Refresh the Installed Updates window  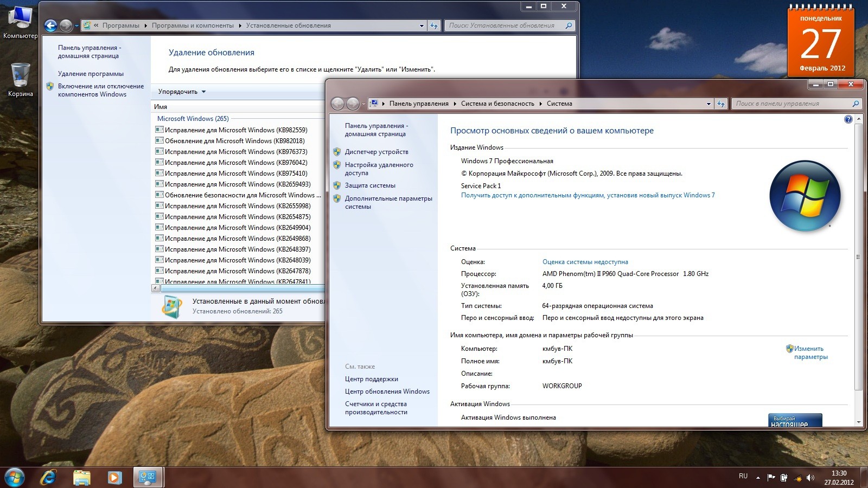point(434,25)
